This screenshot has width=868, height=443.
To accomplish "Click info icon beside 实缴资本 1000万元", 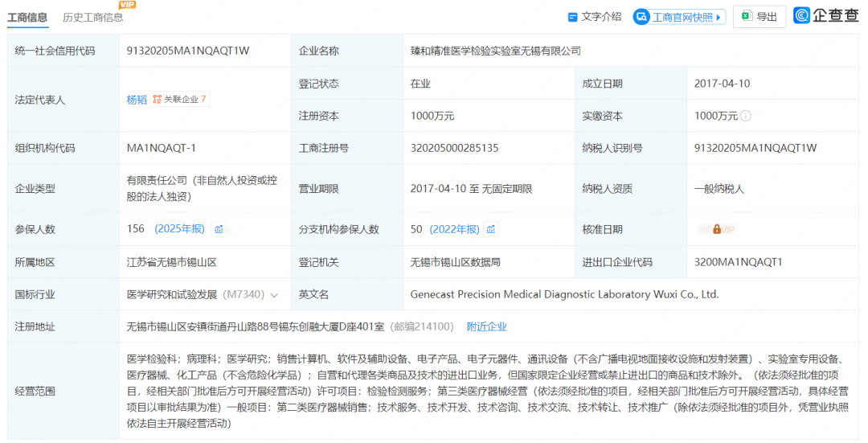I will (x=746, y=116).
